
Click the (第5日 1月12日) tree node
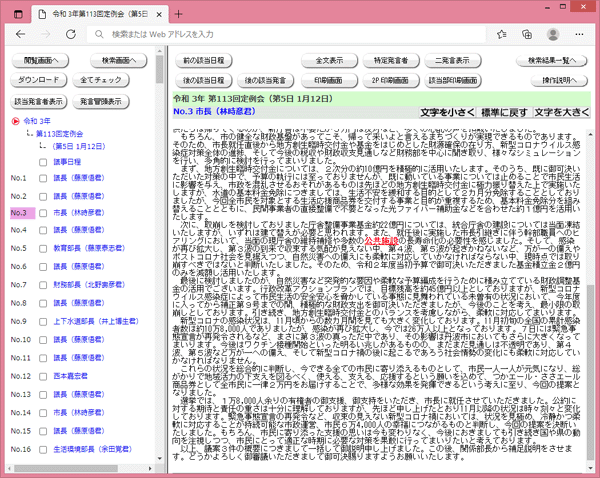point(78,147)
